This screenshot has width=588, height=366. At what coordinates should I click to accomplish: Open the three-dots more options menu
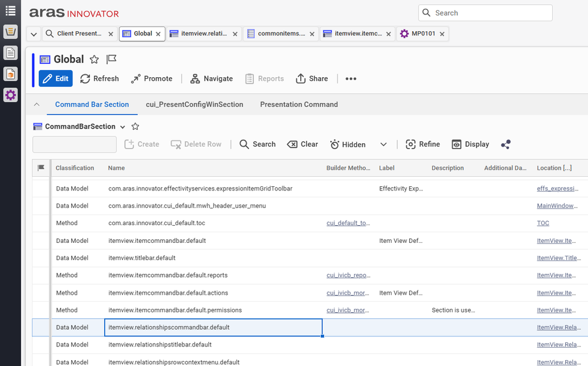pyautogui.click(x=351, y=79)
